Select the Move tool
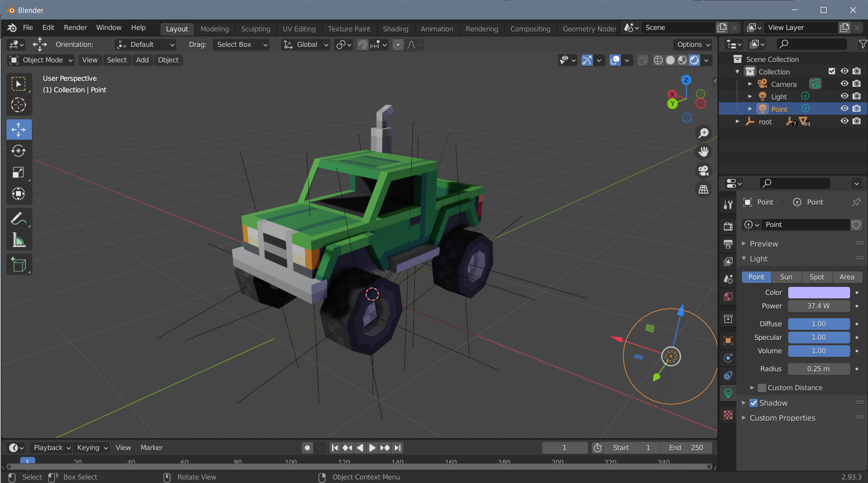 click(x=19, y=129)
